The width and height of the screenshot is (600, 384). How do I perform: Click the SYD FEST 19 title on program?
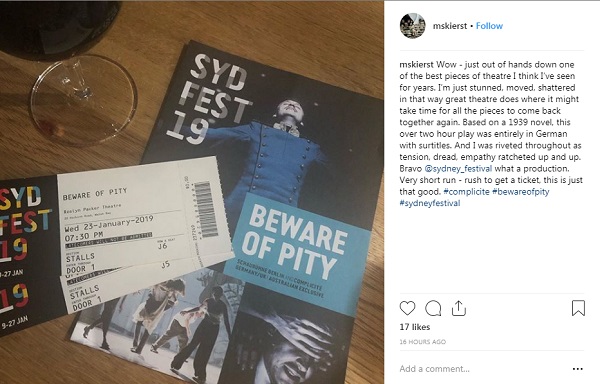click(209, 99)
